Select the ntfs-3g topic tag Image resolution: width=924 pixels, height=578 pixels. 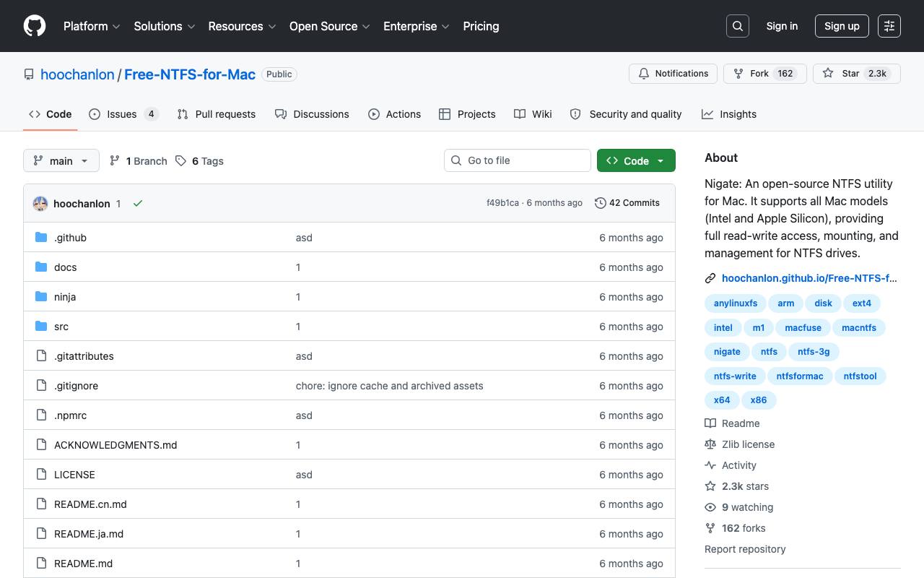814,352
